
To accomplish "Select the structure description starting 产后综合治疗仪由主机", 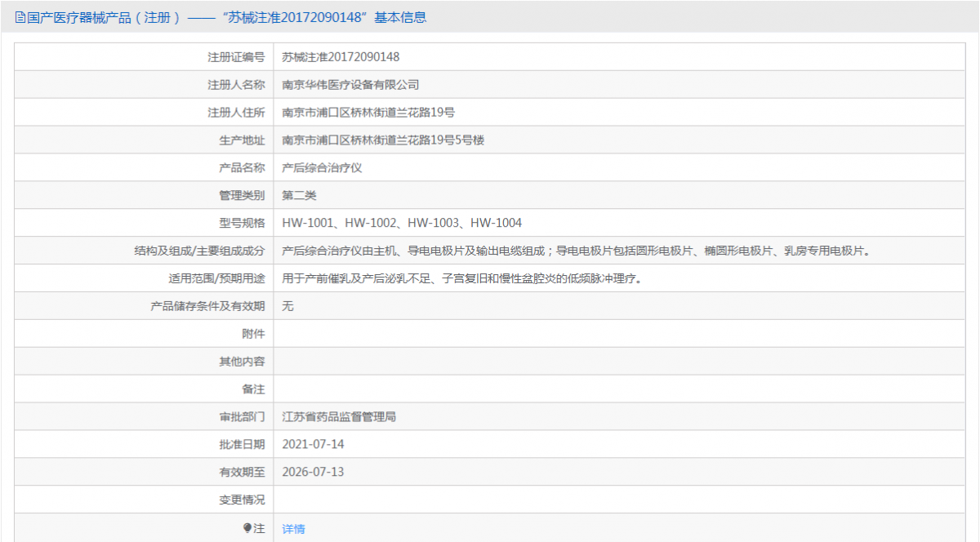I will [x=576, y=251].
